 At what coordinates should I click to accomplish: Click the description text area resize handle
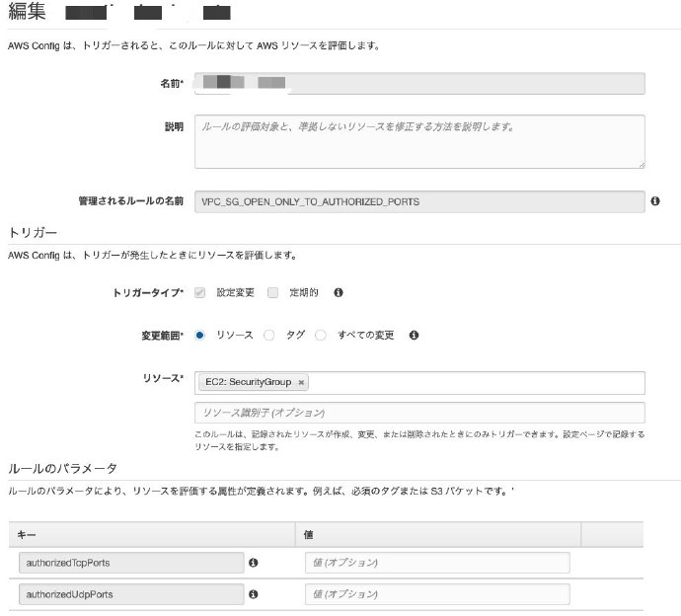click(642, 165)
